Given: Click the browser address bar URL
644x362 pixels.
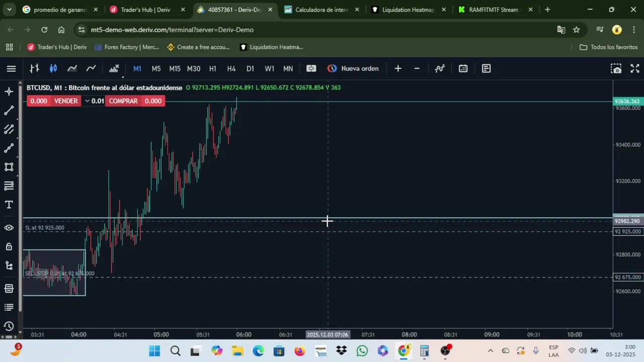Looking at the screenshot, I should [172, 30].
